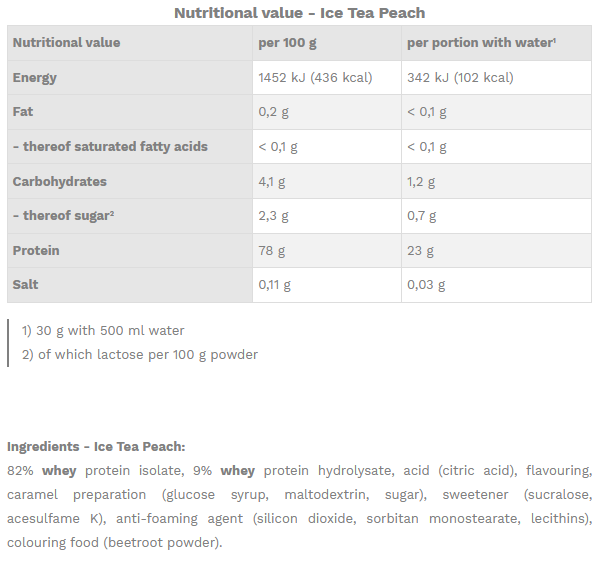Click the '0,11 g' salt value
The image size is (606, 573).
275,285
